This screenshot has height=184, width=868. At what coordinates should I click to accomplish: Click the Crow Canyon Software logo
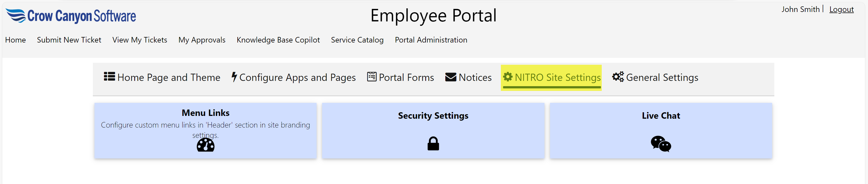(x=71, y=16)
